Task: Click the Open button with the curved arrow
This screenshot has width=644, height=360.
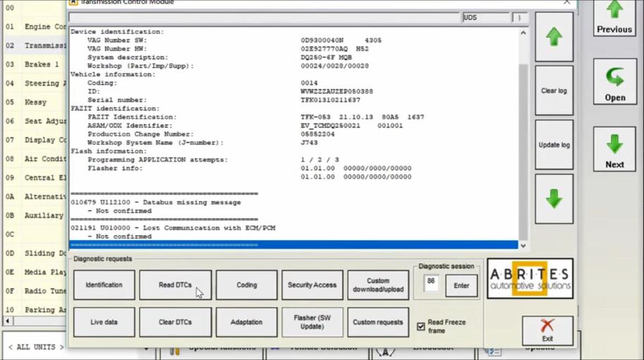Action: tap(615, 81)
